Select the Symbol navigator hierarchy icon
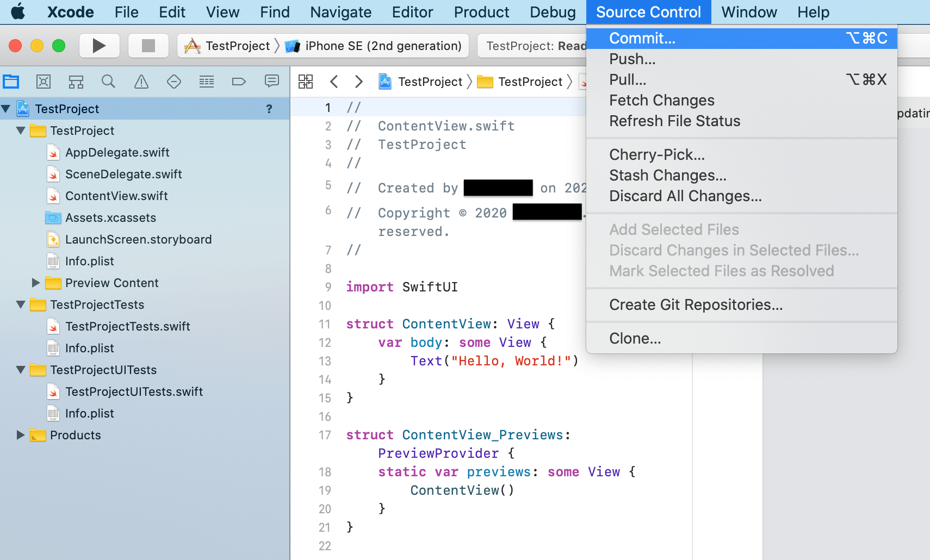This screenshot has height=560, width=930. click(76, 81)
